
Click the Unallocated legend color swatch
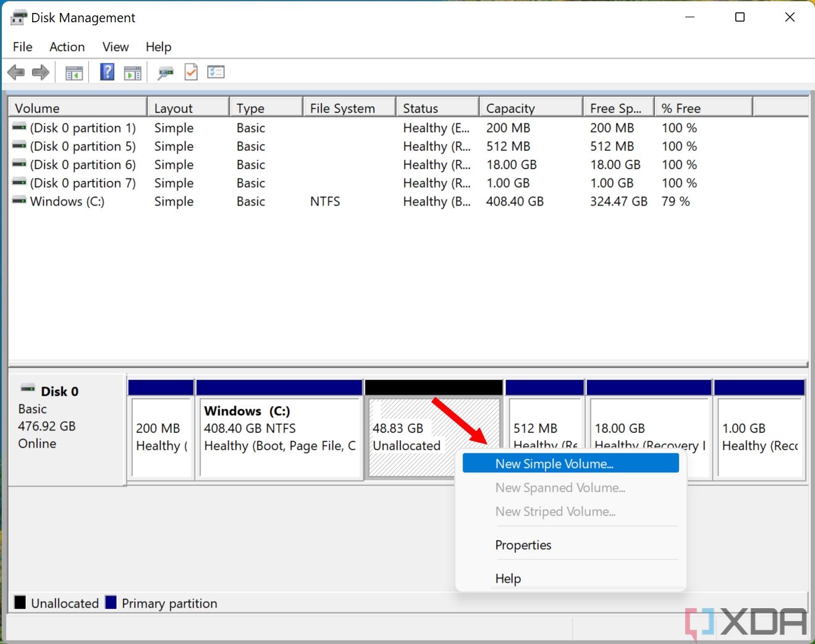click(x=20, y=603)
